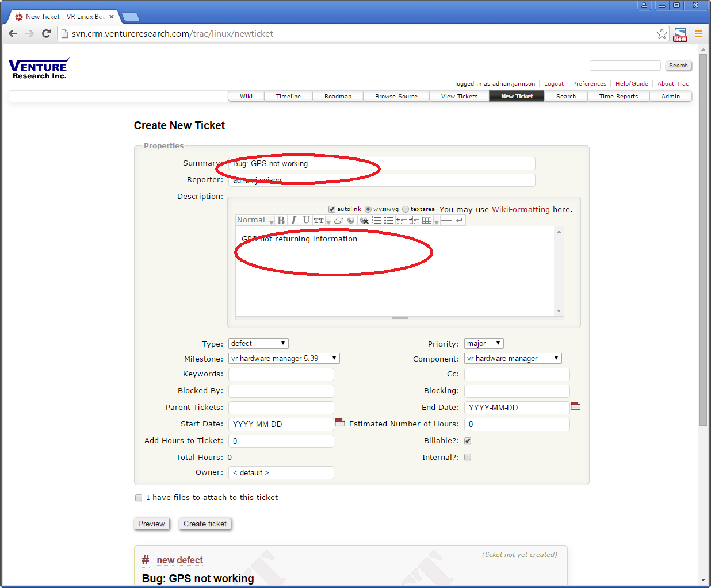Check 'I have files to attach' box
Viewport: 711px width, 588px height.
139,498
